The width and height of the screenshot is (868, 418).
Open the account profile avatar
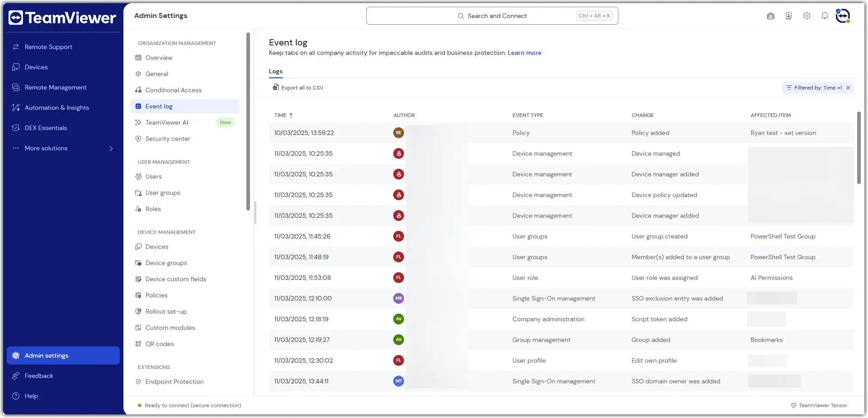point(843,16)
